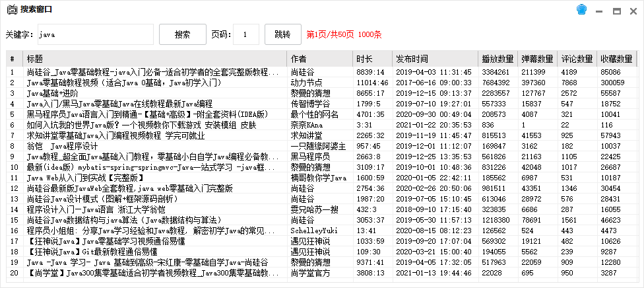Image resolution: width=644 pixels, height=288 pixels.
Task: Click the TV app icon in title bar
Action: [x=11, y=9]
